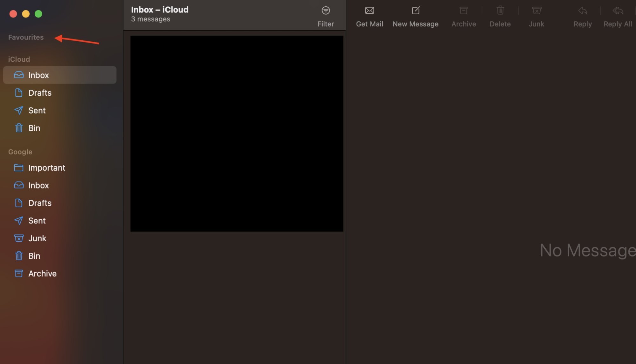Image resolution: width=636 pixels, height=364 pixels.
Task: Expand the Favourites section
Action: 26,37
